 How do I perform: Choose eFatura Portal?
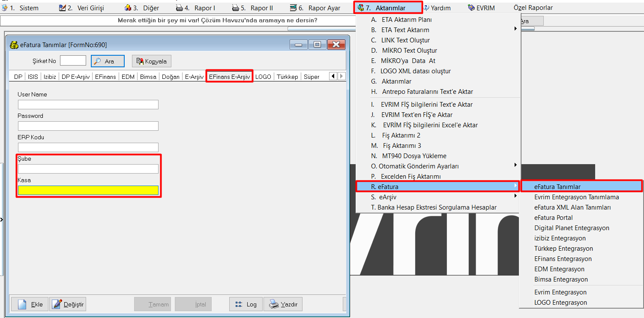(x=581, y=218)
